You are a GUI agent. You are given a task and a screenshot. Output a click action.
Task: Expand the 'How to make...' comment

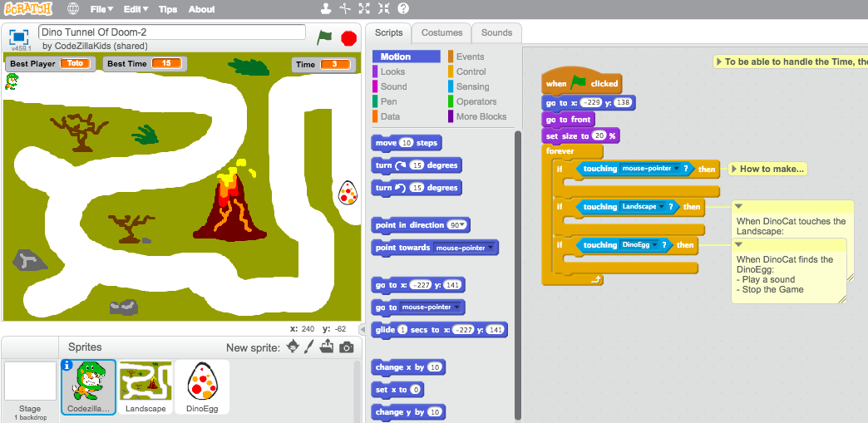(x=734, y=169)
